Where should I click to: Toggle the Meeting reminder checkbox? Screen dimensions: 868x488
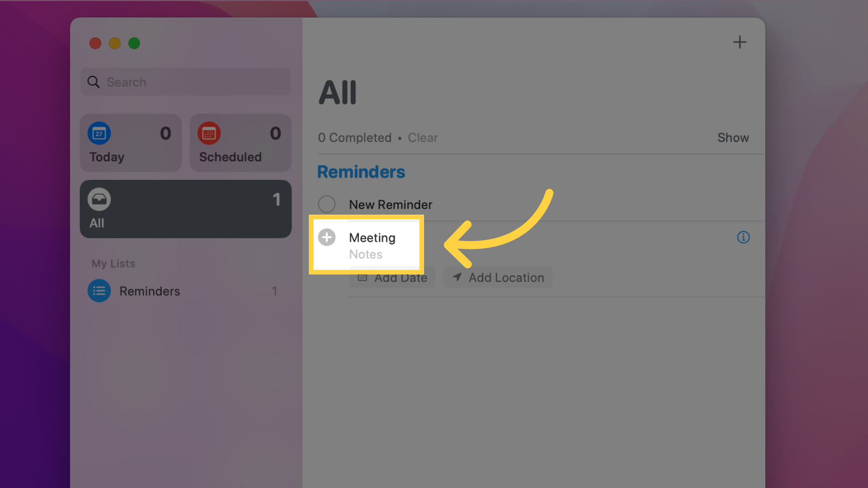pos(327,237)
